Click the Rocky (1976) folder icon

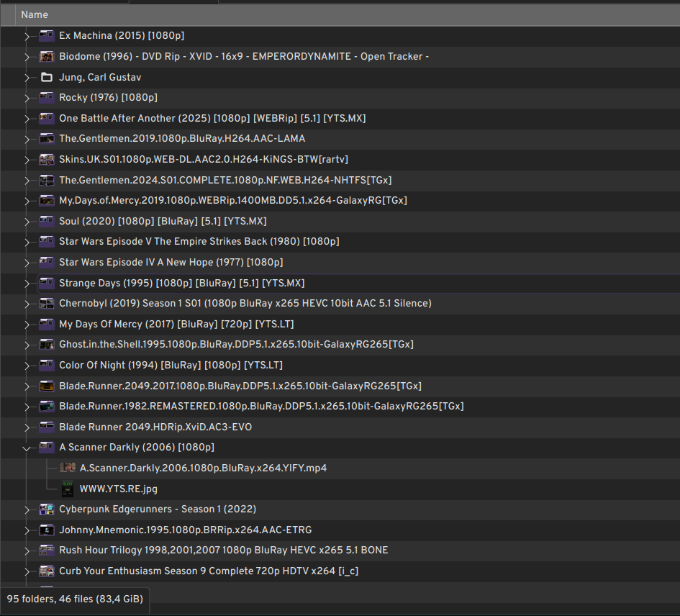click(x=46, y=98)
